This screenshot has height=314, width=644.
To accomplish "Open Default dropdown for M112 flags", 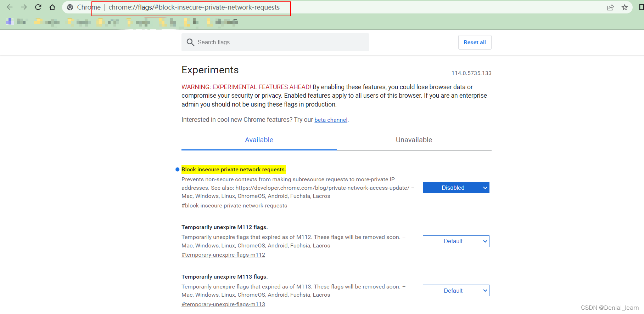I will (x=456, y=241).
